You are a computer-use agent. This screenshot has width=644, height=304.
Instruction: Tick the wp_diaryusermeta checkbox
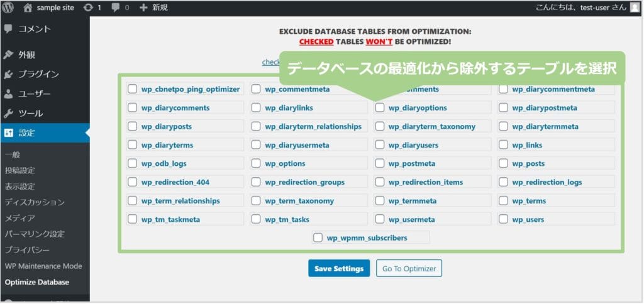[x=256, y=145]
